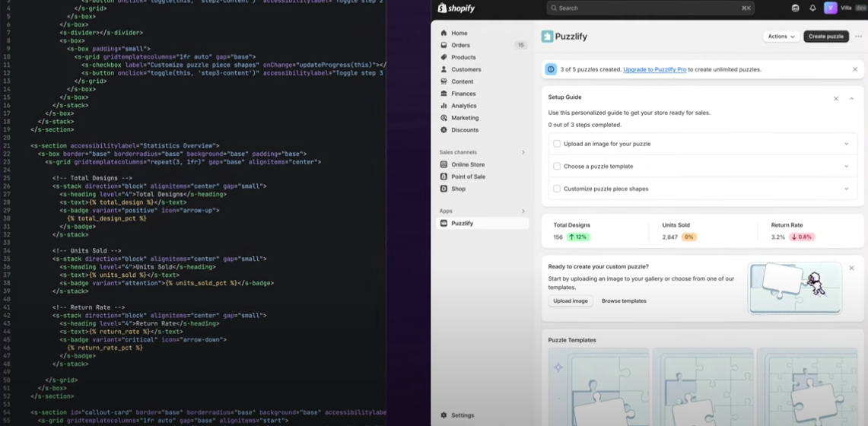This screenshot has height=426, width=868.
Task: Click the blue info icon in banner
Action: click(551, 69)
